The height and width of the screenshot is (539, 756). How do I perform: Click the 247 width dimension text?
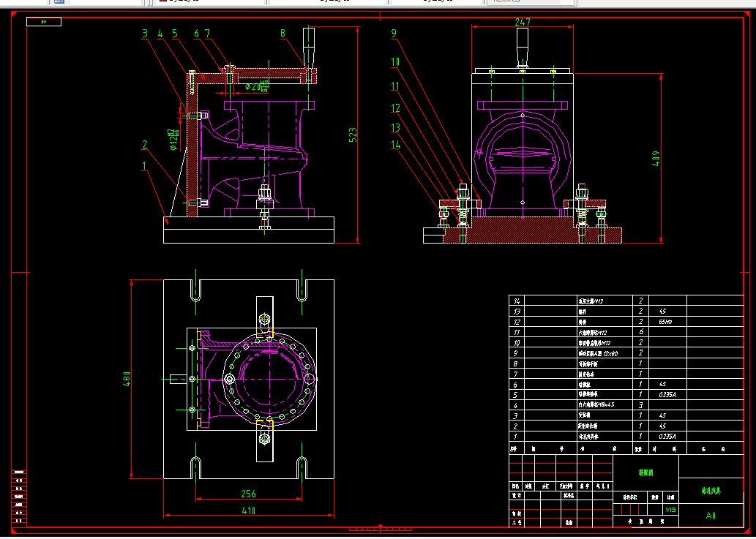pyautogui.click(x=522, y=22)
